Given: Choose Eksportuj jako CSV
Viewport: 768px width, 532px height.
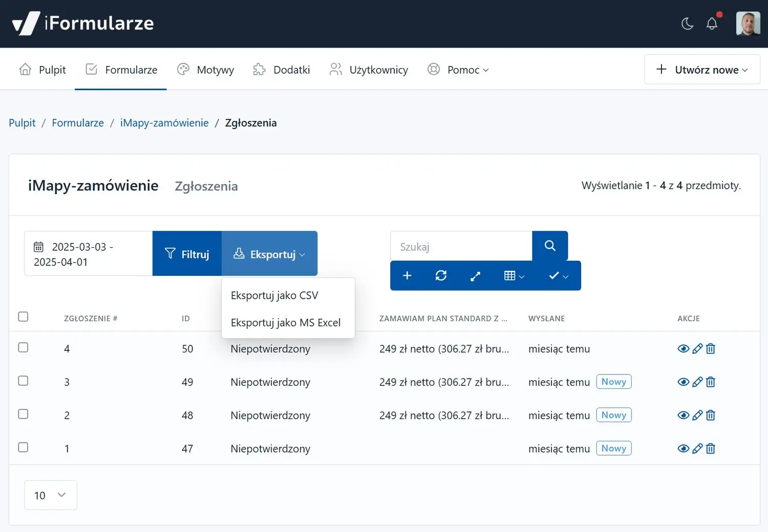Looking at the screenshot, I should tap(274, 296).
